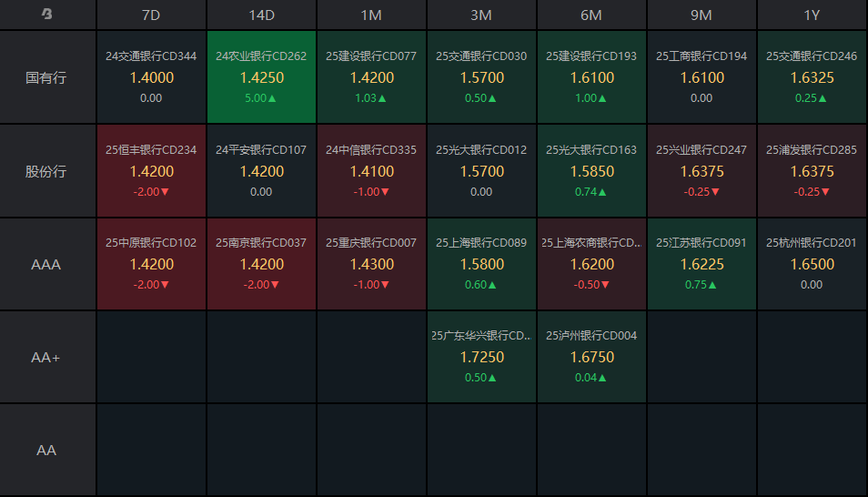868x497 pixels.
Task: Select the 7D tenor column header
Action: click(151, 15)
